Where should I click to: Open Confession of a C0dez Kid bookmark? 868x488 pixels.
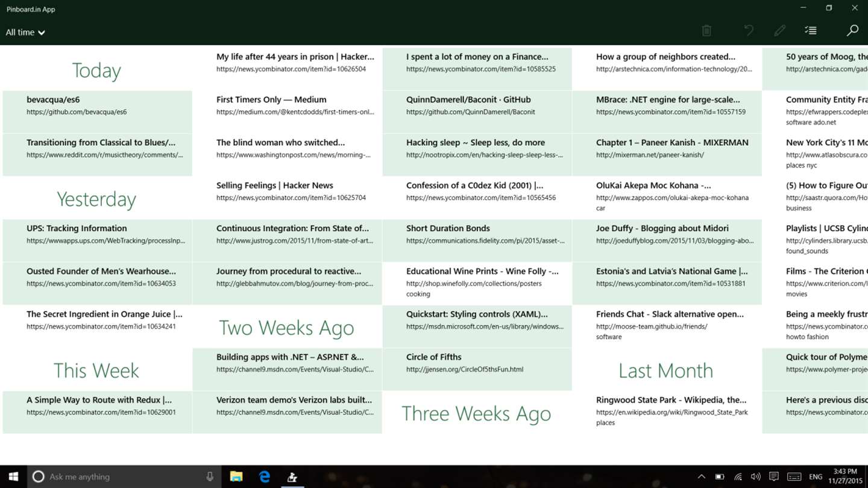(x=477, y=198)
